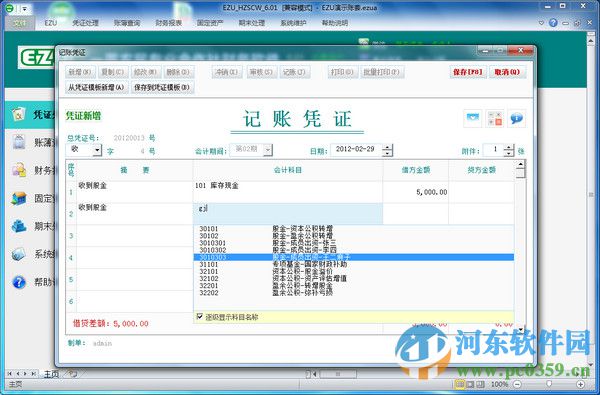
Task: Select account 3010302 in the suggestion list
Action: click(354, 250)
